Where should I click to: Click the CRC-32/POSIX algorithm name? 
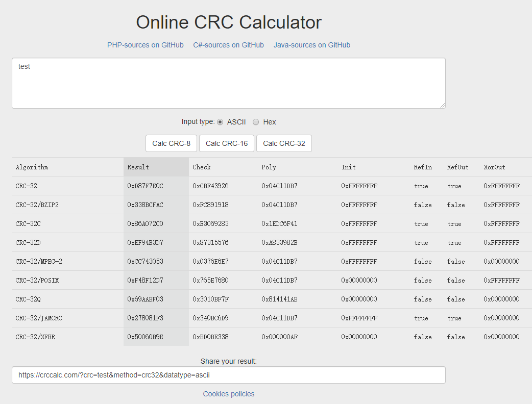coord(37,280)
